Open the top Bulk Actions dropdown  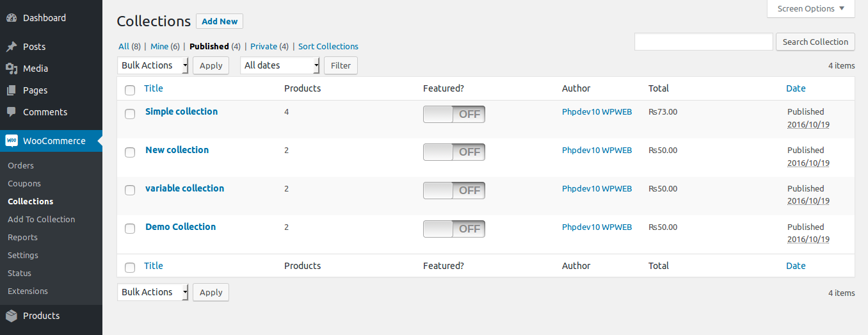click(x=153, y=65)
